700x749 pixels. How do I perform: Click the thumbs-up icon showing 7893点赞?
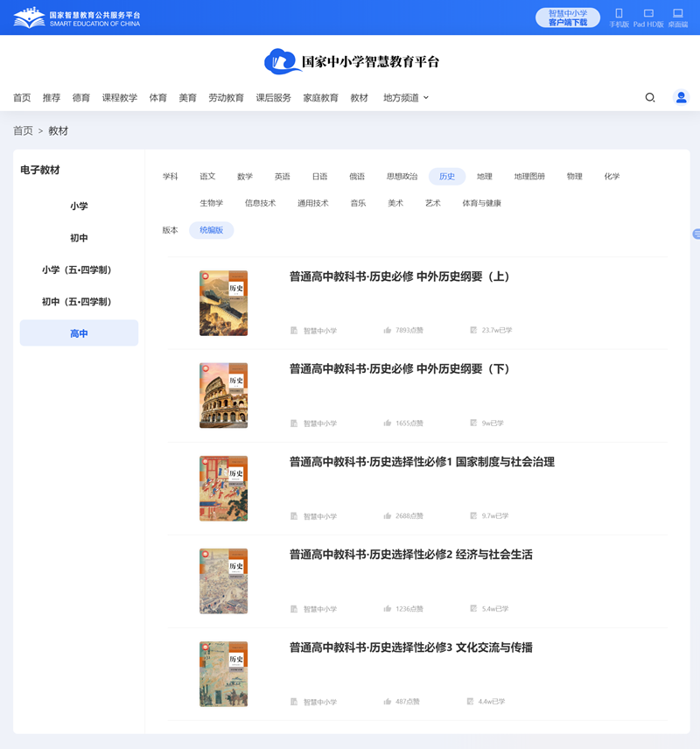(x=387, y=330)
